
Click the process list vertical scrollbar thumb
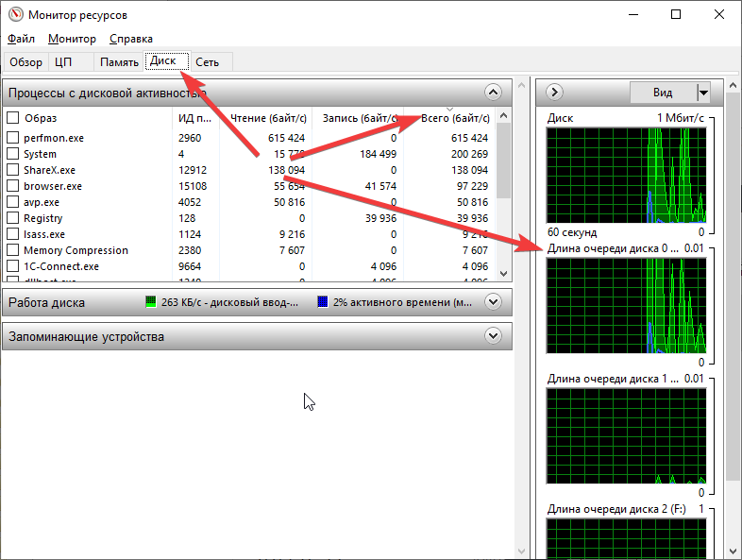tap(503, 161)
